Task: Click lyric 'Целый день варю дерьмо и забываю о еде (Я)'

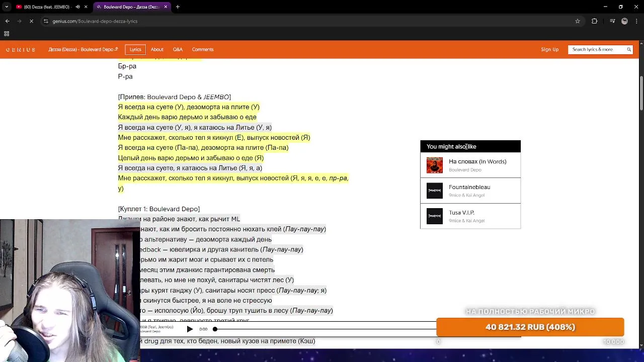Action: click(191, 158)
